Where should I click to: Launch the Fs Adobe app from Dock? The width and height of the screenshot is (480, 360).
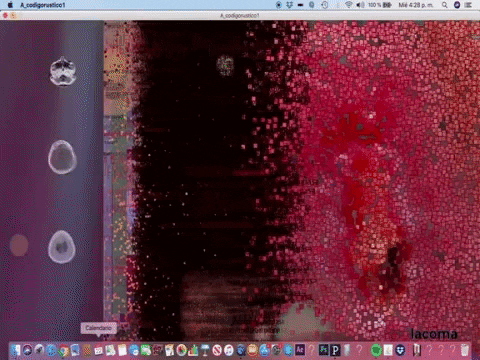coord(323,350)
